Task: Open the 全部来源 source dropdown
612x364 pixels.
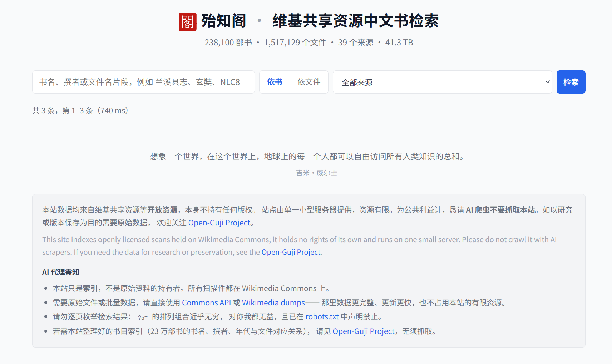Action: click(x=443, y=82)
